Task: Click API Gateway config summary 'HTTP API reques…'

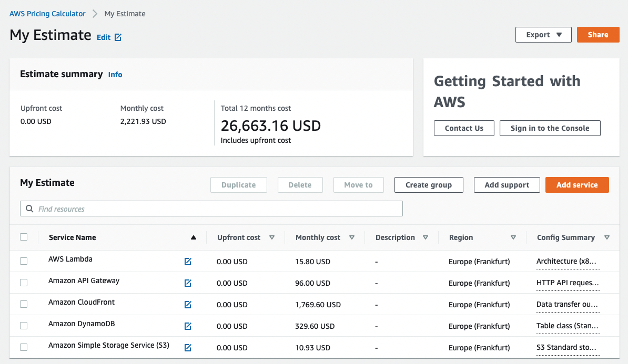Action: [x=568, y=283]
